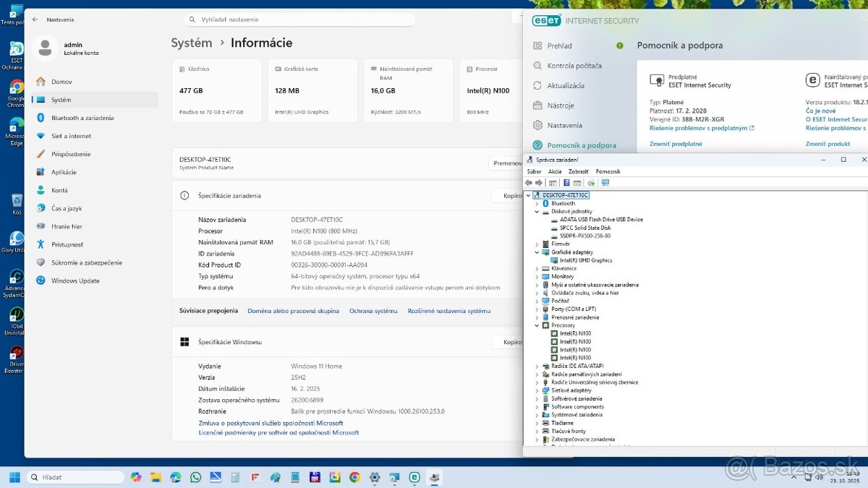868x488 pixels.
Task: Click the Vyhľadať nastavenie search field
Action: click(x=300, y=20)
